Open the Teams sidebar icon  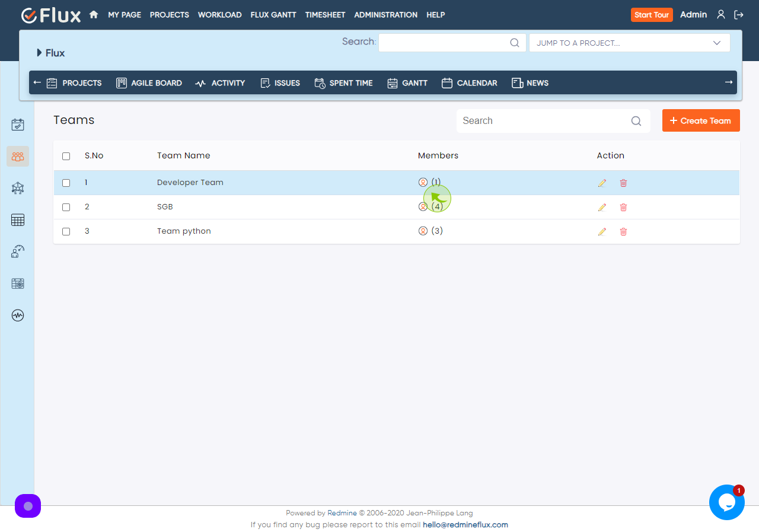[18, 157]
